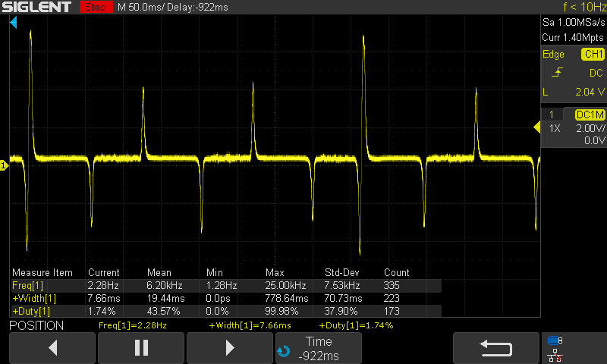The height and width of the screenshot is (364, 607).
Task: Click the f < 10Hz frequency counter
Action: click(x=584, y=7)
